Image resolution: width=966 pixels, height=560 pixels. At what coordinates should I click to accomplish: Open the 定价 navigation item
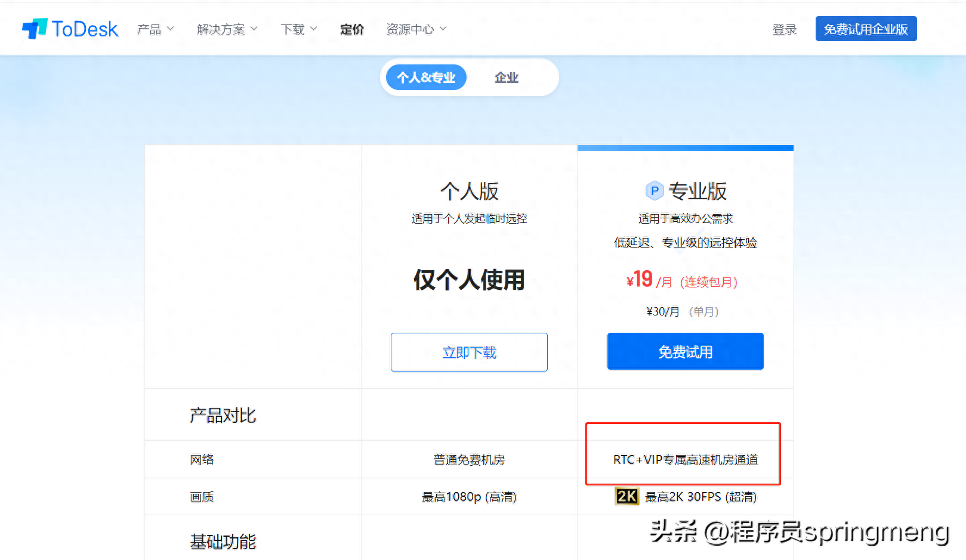tap(352, 29)
